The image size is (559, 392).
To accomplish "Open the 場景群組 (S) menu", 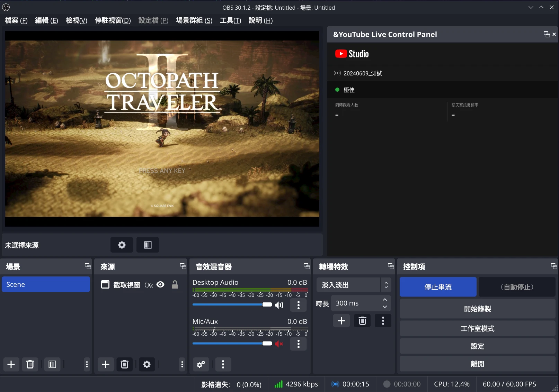I will coord(194,20).
